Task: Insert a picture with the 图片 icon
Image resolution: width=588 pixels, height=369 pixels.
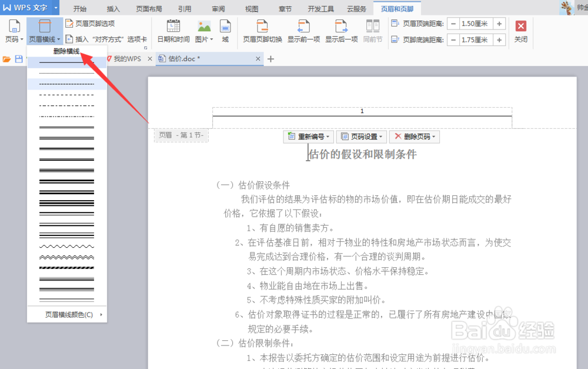Action: (204, 26)
